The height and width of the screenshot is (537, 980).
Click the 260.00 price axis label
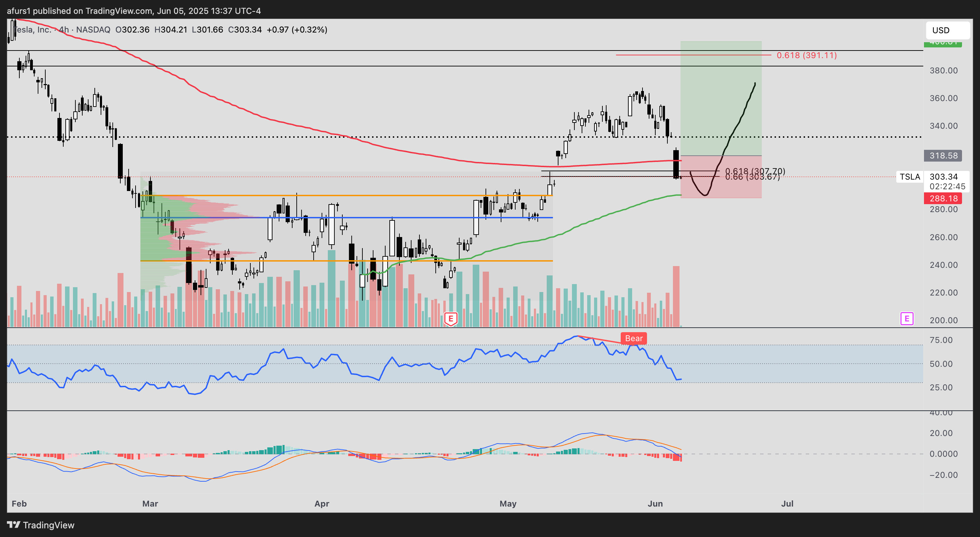pos(943,237)
